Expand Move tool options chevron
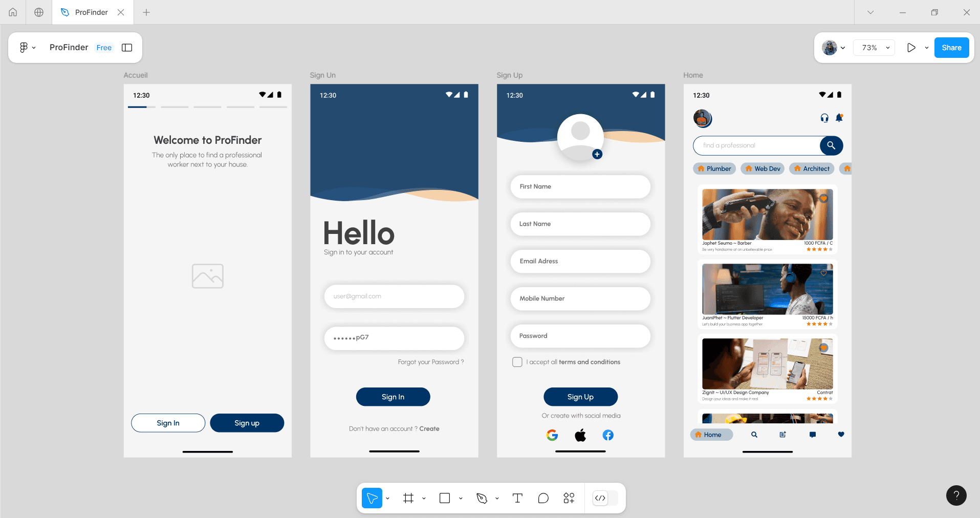 coord(387,498)
